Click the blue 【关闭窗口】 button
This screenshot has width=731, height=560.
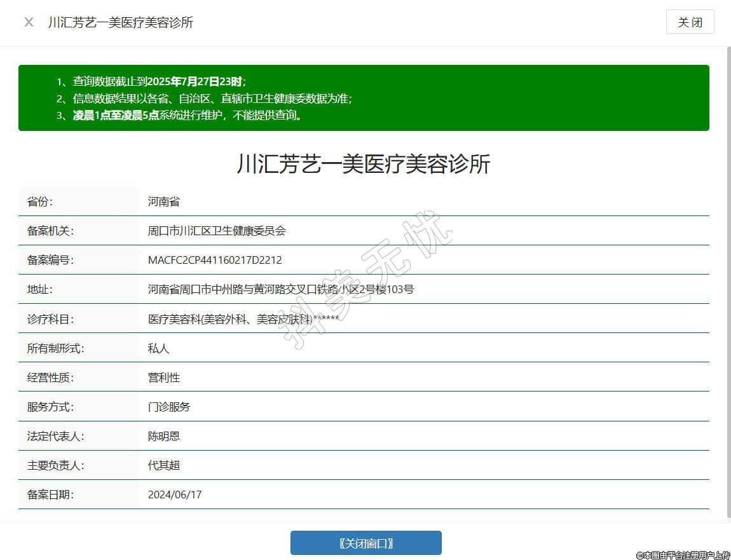coord(365,543)
